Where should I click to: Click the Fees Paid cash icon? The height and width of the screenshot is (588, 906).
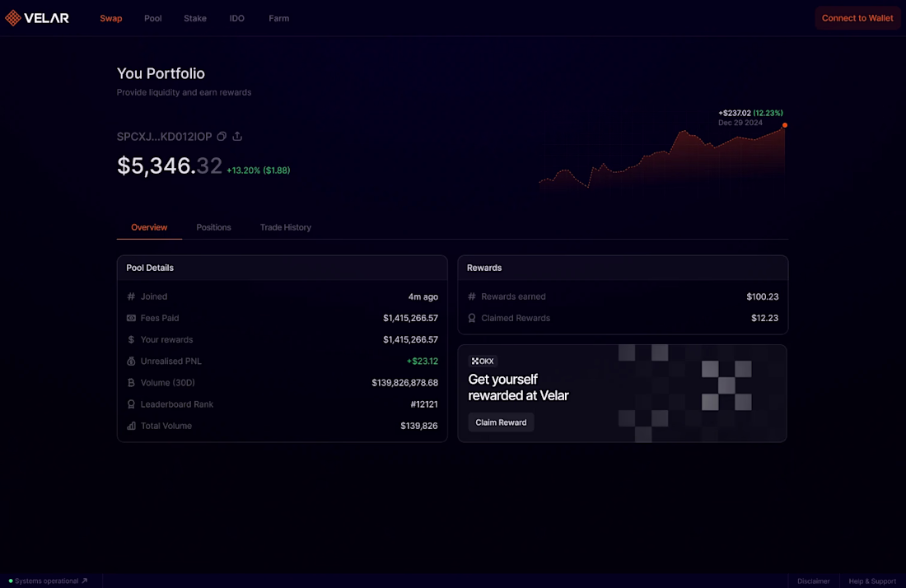click(131, 318)
